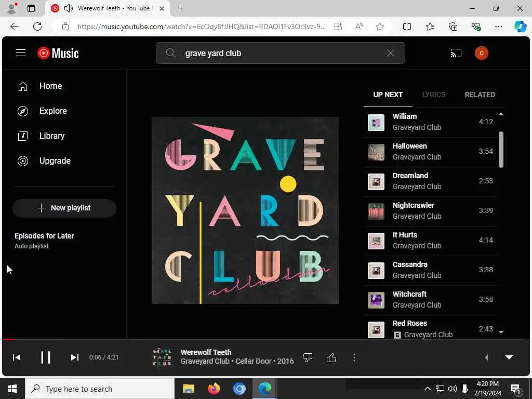Open a new browser tab
The image size is (532, 399).
(181, 8)
